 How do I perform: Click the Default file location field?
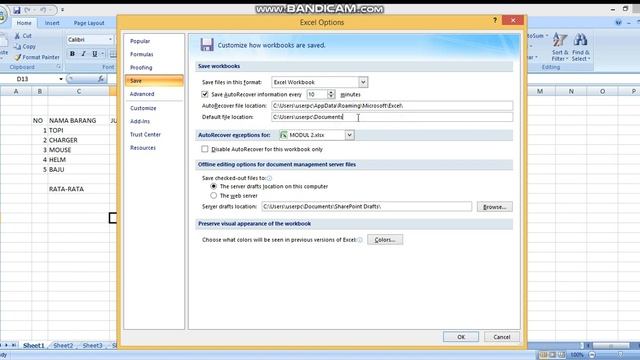click(x=392, y=117)
